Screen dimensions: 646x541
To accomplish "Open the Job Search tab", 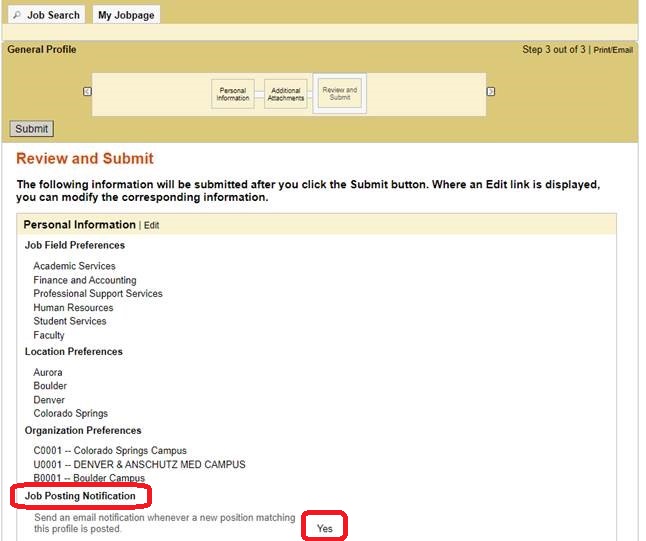I will 46,15.
